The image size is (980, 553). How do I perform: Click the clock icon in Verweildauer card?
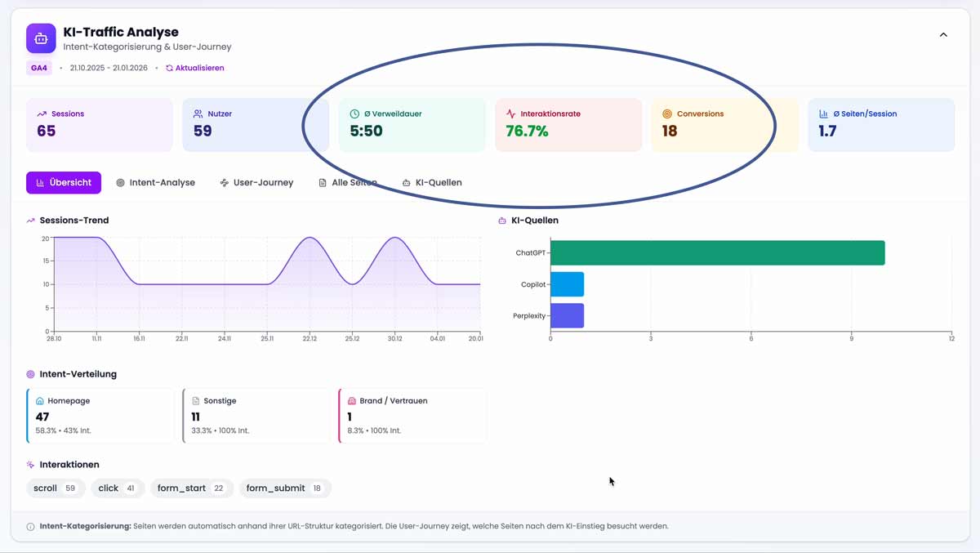[x=354, y=114]
